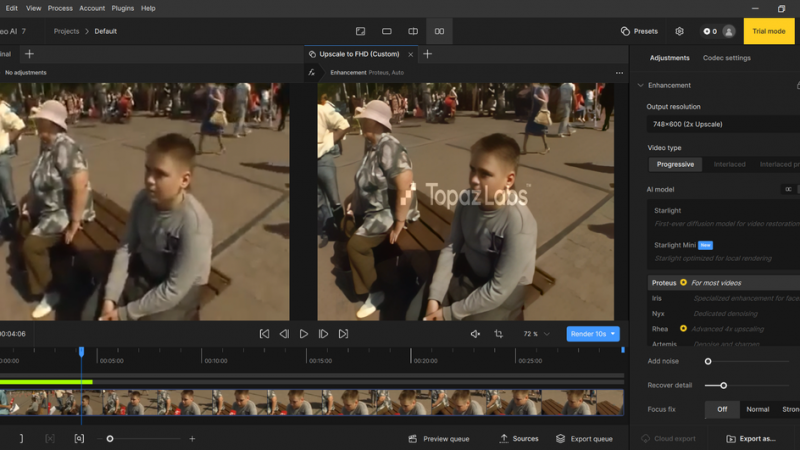
Task: Open the Plugins menu
Action: [122, 8]
